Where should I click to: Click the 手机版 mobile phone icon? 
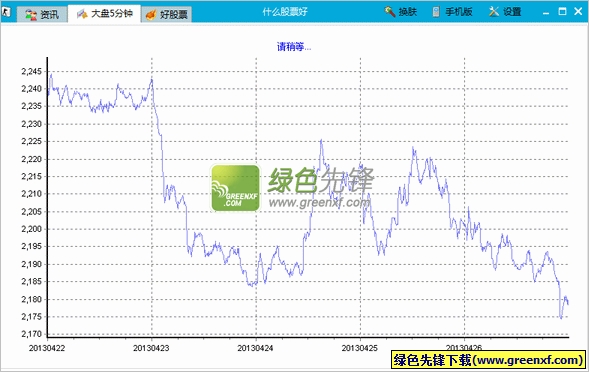(436, 12)
